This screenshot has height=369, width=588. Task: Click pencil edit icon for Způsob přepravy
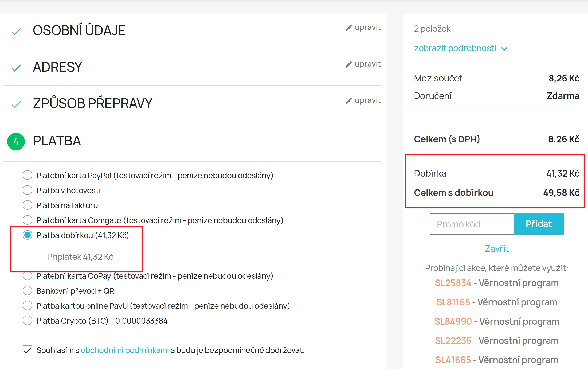(x=348, y=101)
